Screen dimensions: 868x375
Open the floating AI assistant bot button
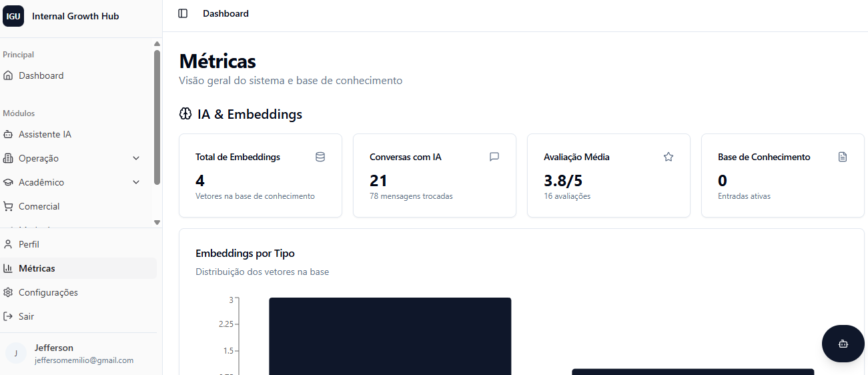point(843,344)
